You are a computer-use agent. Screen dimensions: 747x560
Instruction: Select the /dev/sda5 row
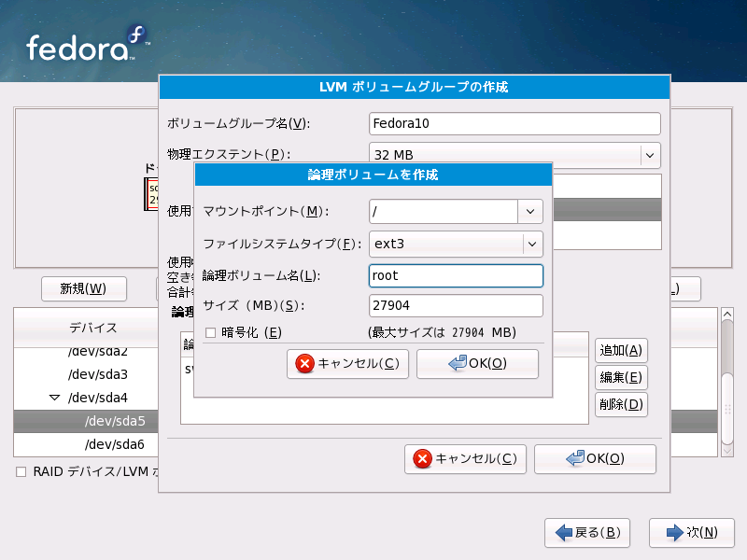click(x=86, y=421)
